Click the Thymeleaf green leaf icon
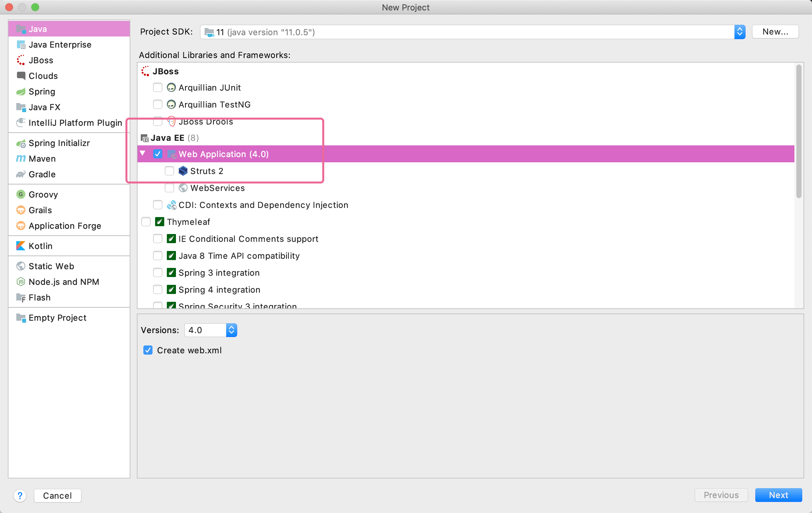Image resolution: width=812 pixels, height=513 pixels. (160, 222)
